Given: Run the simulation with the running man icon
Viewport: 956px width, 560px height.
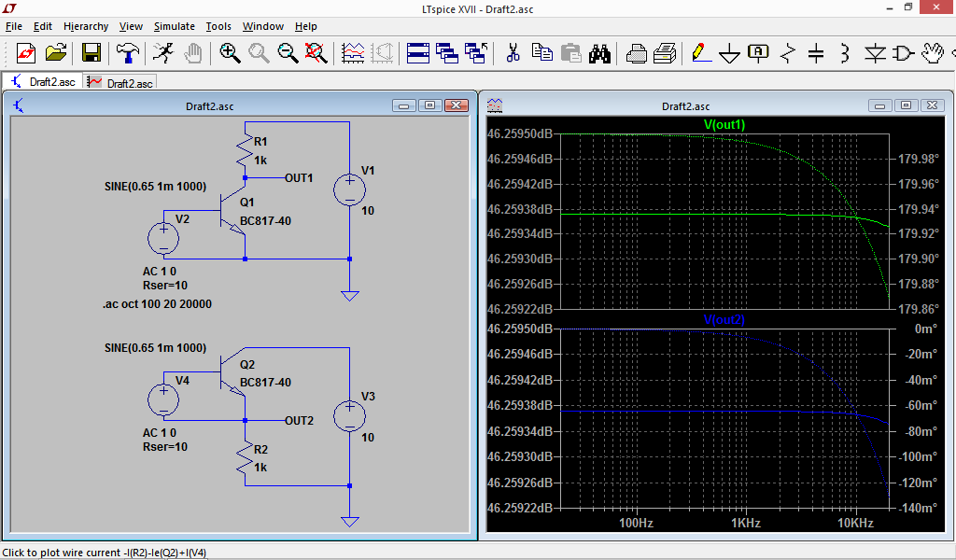Looking at the screenshot, I should pyautogui.click(x=162, y=53).
